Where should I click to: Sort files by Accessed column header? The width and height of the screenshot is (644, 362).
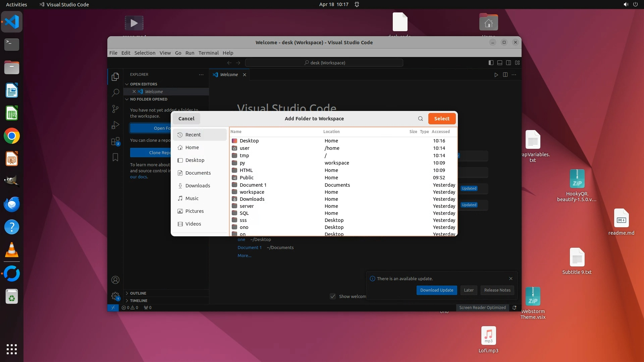click(x=440, y=132)
